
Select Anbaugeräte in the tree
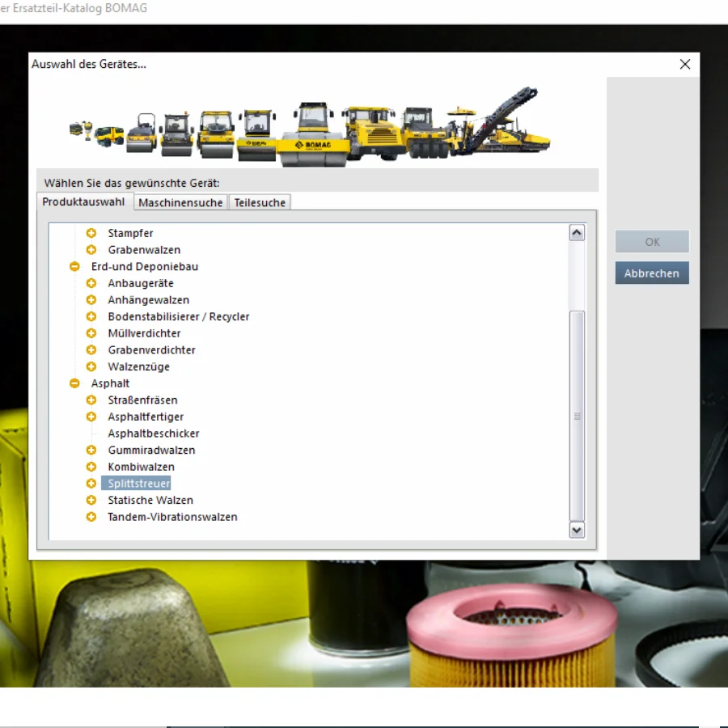[x=141, y=283]
